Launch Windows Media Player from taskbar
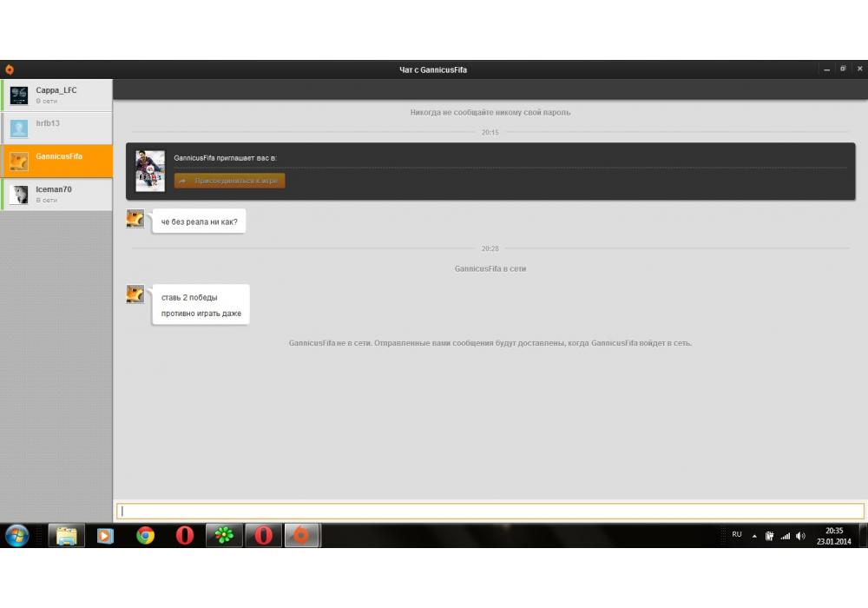This screenshot has width=868, height=608. (105, 536)
